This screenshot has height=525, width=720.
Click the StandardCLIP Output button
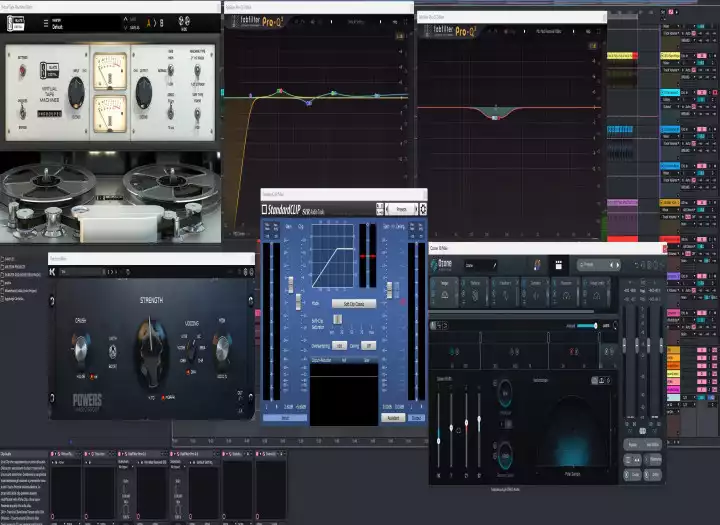point(416,418)
